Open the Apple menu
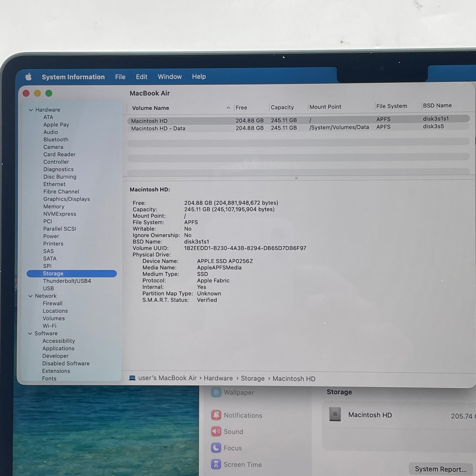 tap(29, 76)
